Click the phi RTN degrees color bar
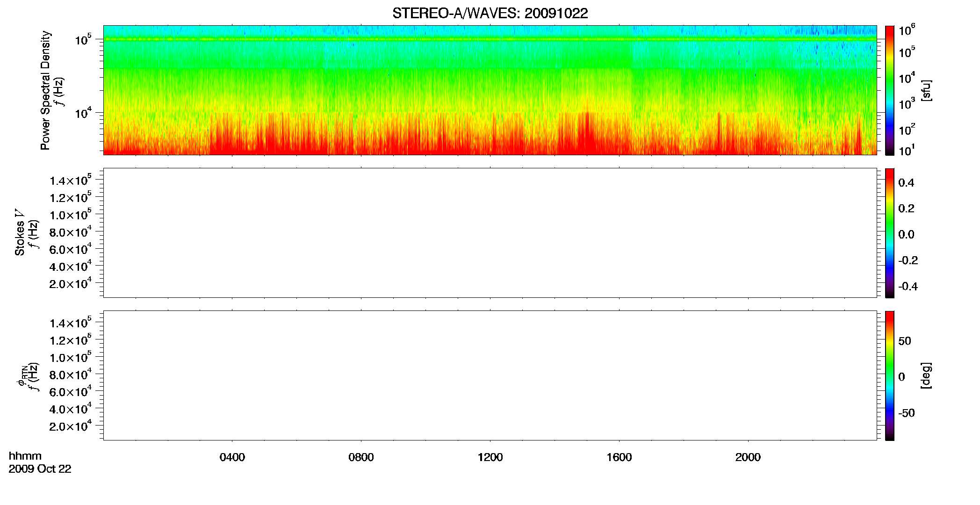The height and width of the screenshot is (505, 980). 890,375
